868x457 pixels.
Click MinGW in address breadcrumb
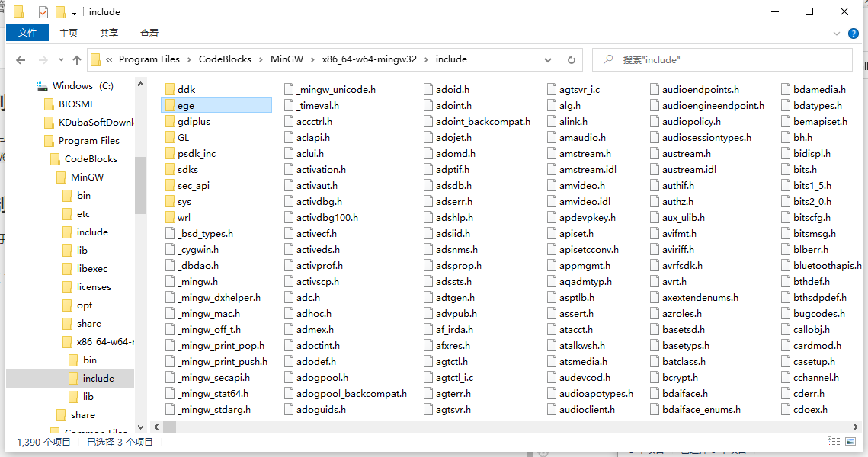pyautogui.click(x=287, y=59)
